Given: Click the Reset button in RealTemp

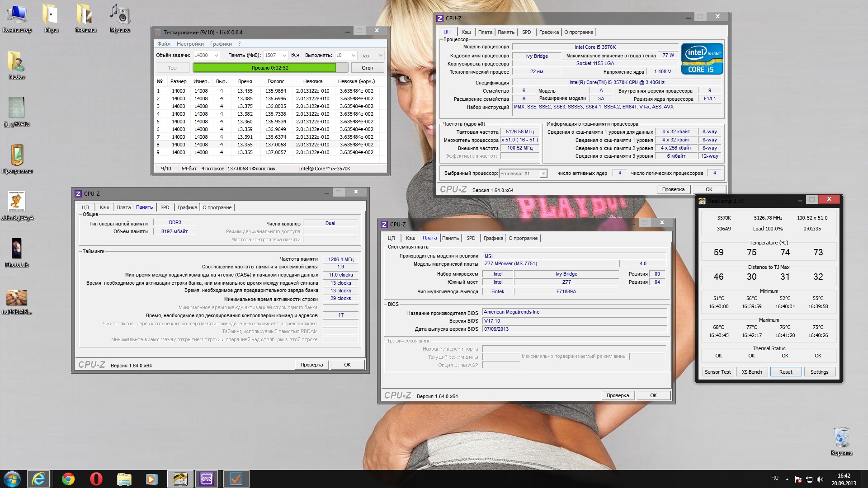Looking at the screenshot, I should [x=785, y=372].
